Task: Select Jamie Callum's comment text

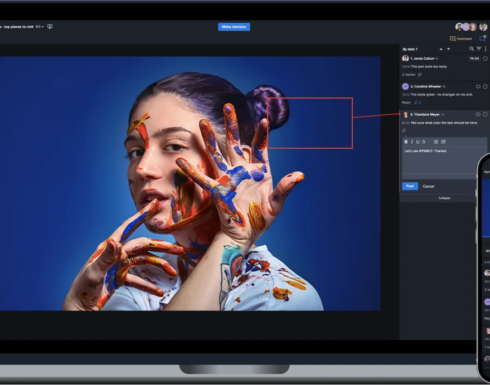Action: point(429,67)
